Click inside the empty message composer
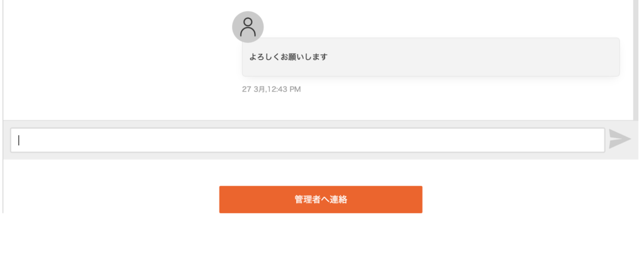The width and height of the screenshot is (644, 254). coord(307,140)
